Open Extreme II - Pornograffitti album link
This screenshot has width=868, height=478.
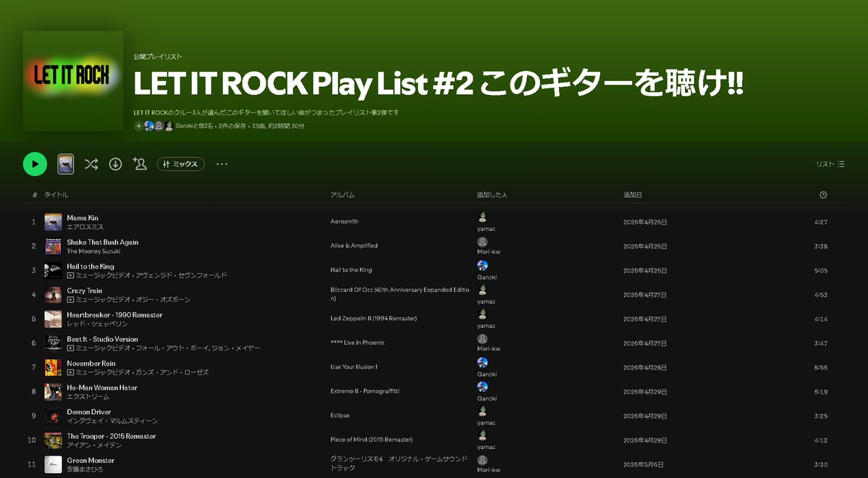click(365, 392)
